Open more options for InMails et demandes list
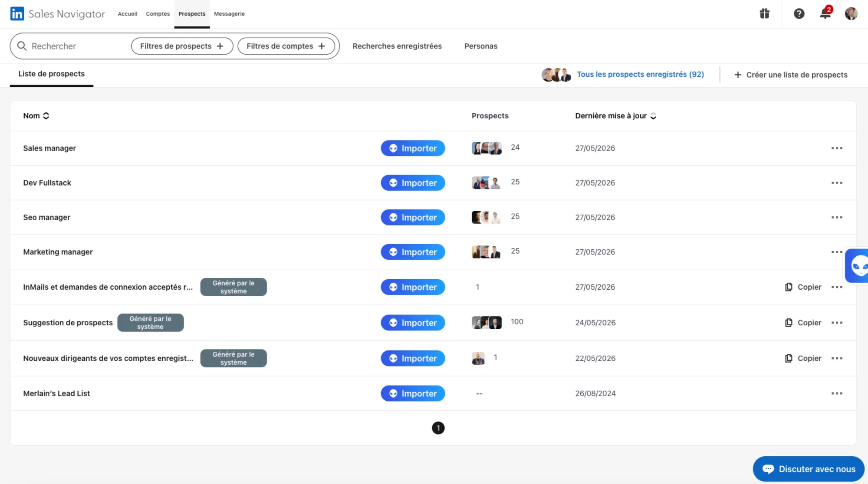This screenshot has height=484, width=868. 837,287
